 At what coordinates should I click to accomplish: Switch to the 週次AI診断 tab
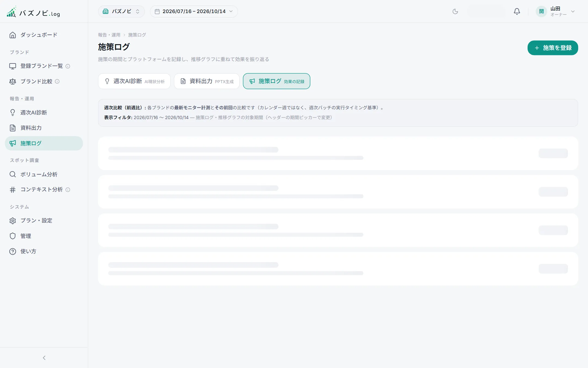click(x=134, y=81)
